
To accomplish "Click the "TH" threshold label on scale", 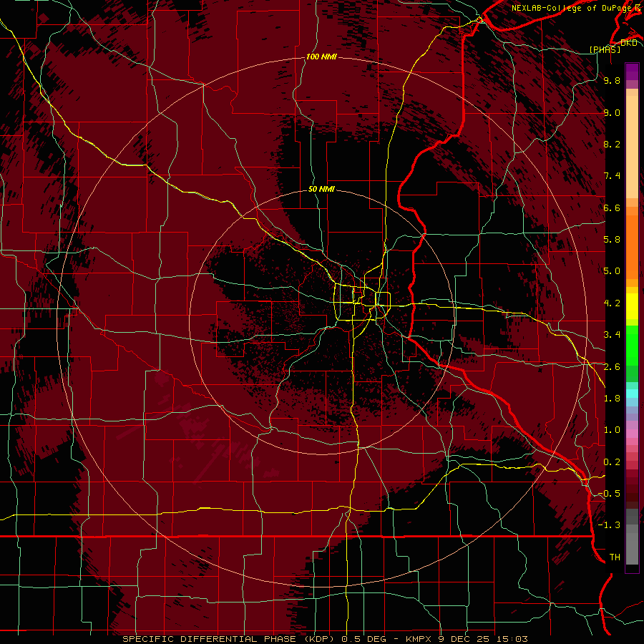I will (615, 557).
